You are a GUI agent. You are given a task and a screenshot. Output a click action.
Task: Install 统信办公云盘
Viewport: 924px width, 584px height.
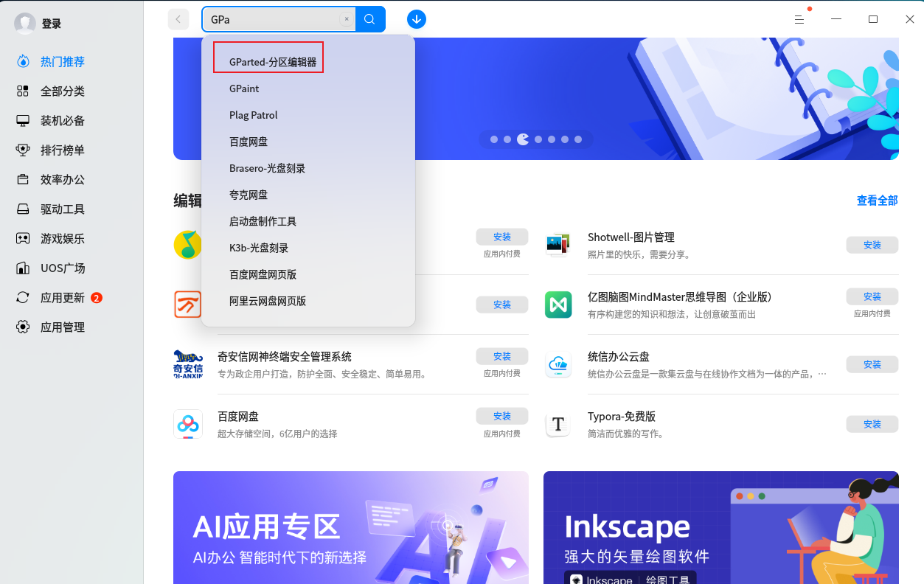click(x=872, y=364)
